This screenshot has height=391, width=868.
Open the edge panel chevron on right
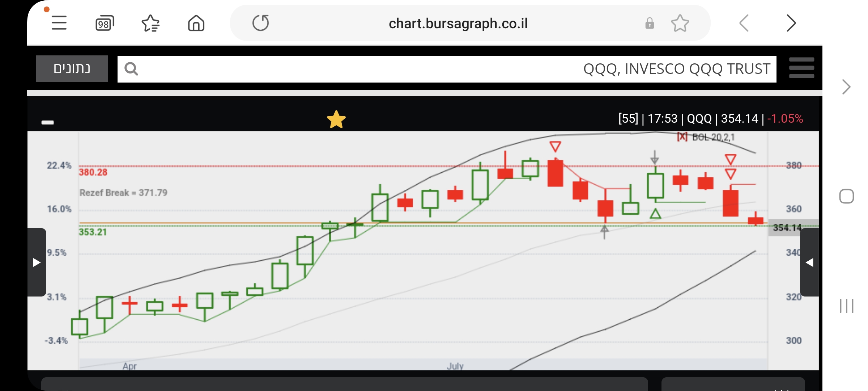846,87
